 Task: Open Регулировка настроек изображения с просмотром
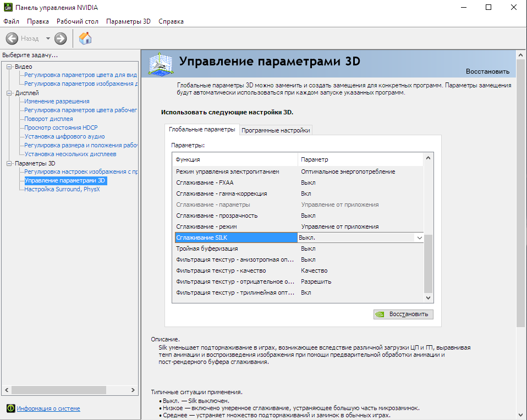coord(81,172)
